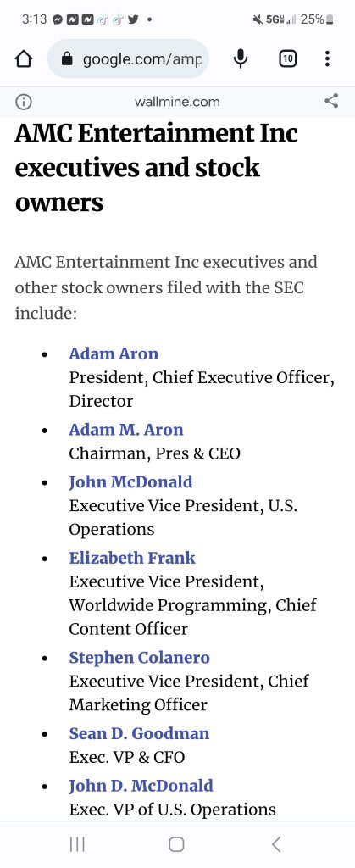This screenshot has height=868, width=355.
Task: Open the Elizabeth Frank profile link
Action: (132, 558)
